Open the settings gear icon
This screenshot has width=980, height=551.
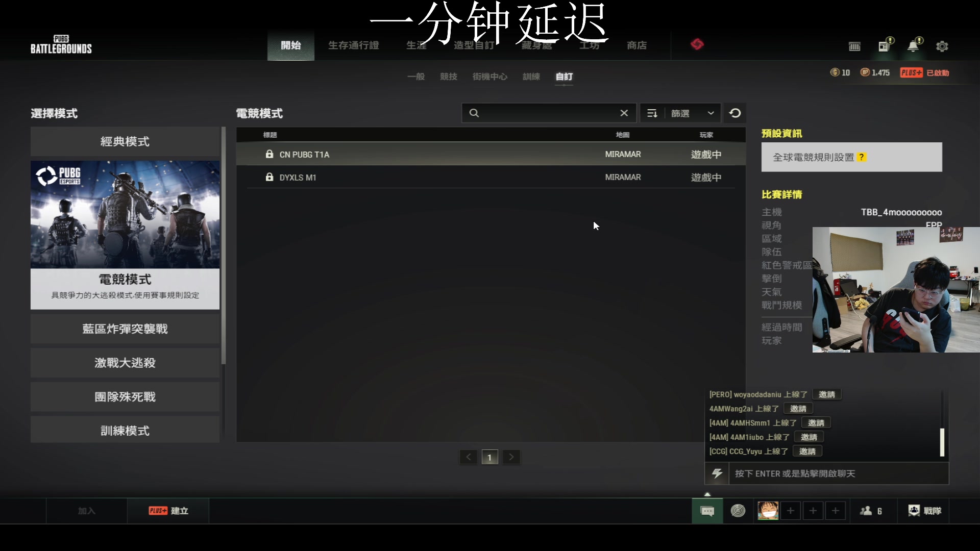click(942, 46)
